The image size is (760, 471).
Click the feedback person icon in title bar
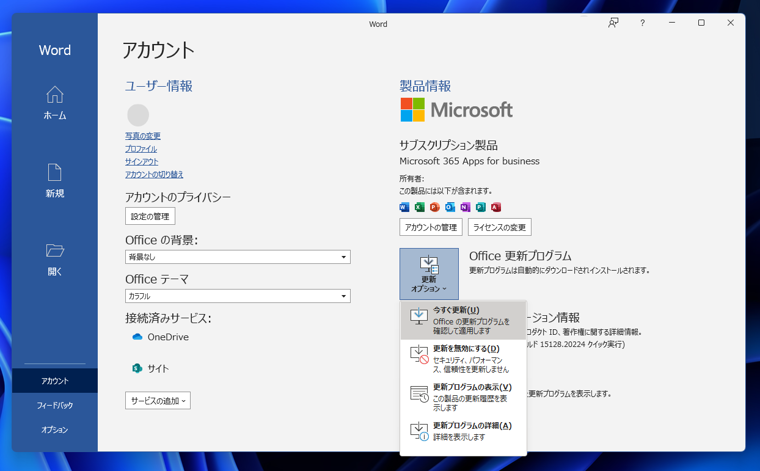tap(613, 23)
